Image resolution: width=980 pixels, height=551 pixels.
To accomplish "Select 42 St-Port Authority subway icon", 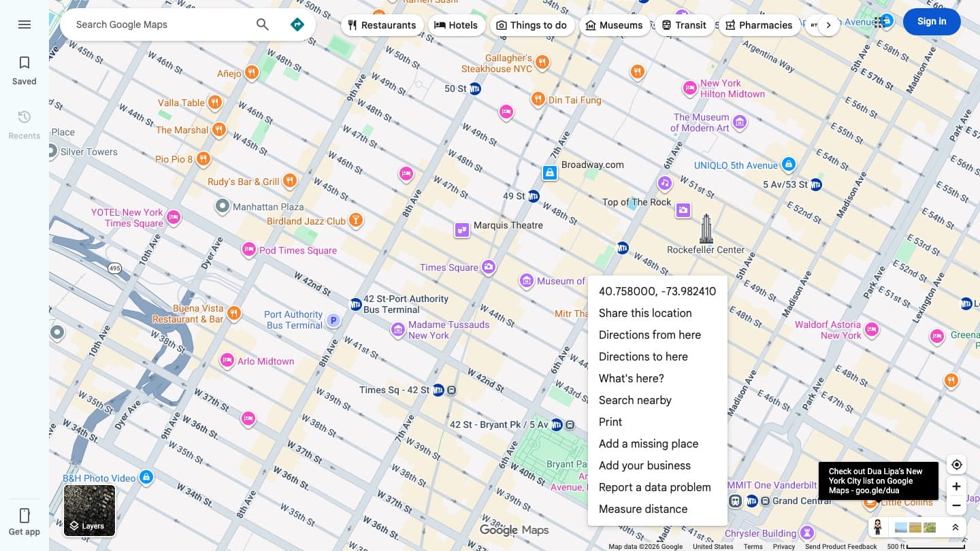I will (x=355, y=304).
